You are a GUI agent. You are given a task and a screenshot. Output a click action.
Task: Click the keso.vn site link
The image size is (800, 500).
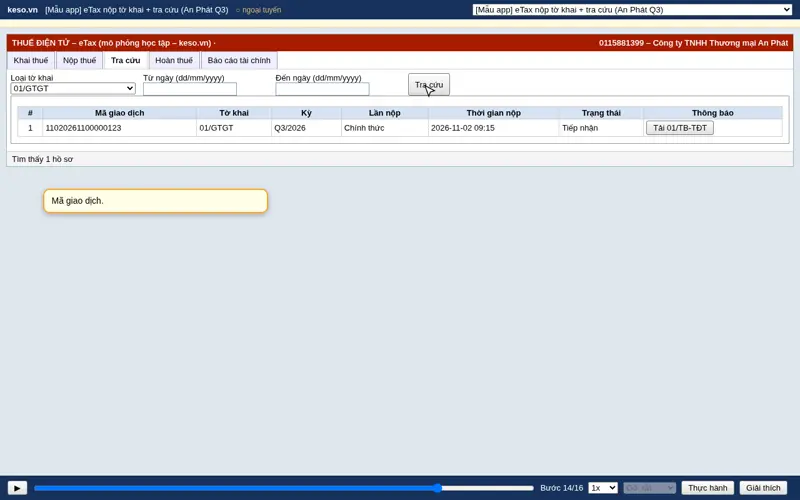(22, 10)
